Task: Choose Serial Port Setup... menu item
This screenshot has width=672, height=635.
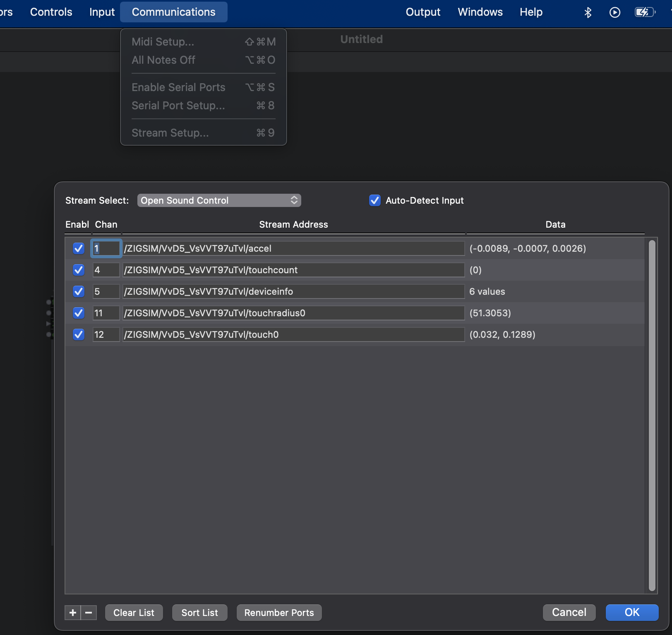Action: (x=204, y=106)
